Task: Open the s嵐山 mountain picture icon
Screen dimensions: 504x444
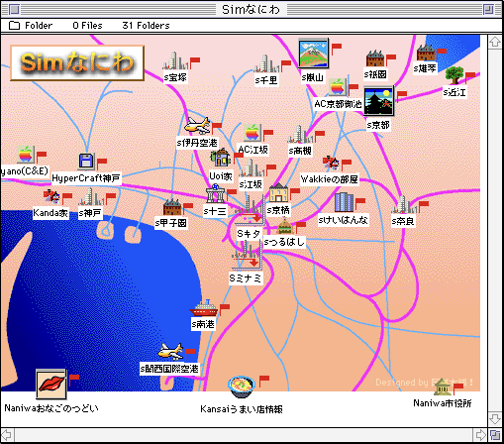Action: [313, 54]
